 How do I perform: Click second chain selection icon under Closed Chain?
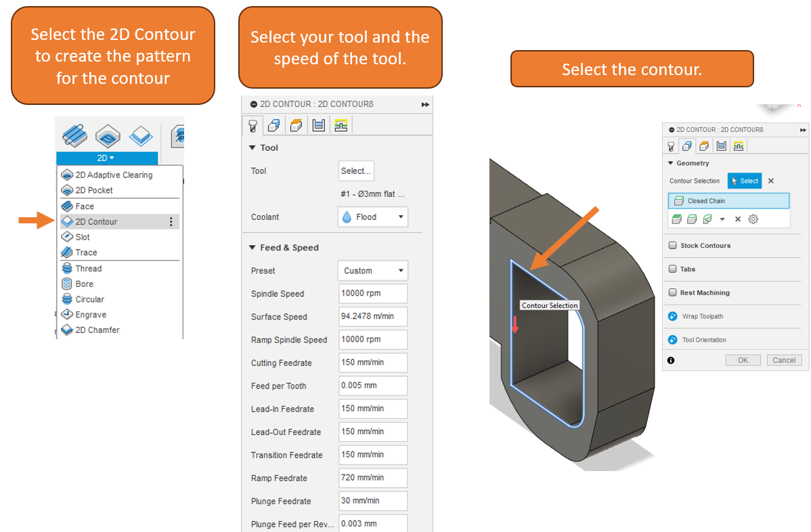click(x=692, y=219)
